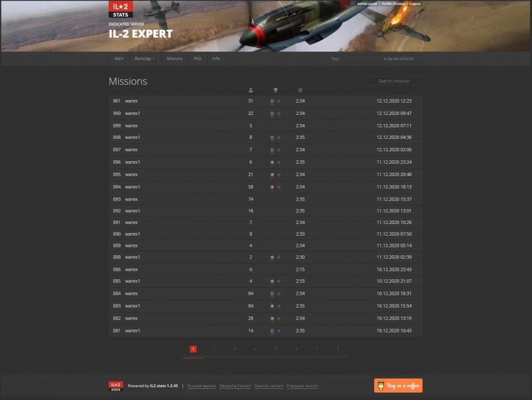
Task: Click winner cross icon for mission 898
Action: (272, 138)
